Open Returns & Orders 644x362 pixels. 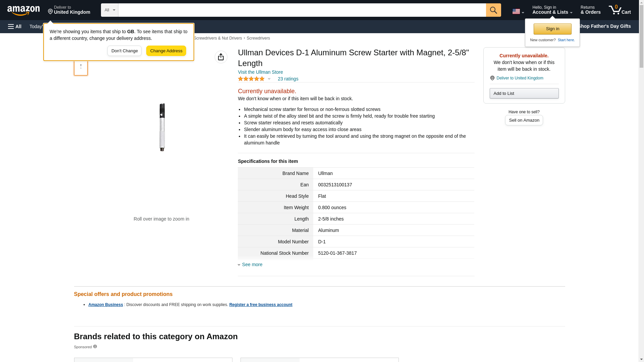click(590, 10)
